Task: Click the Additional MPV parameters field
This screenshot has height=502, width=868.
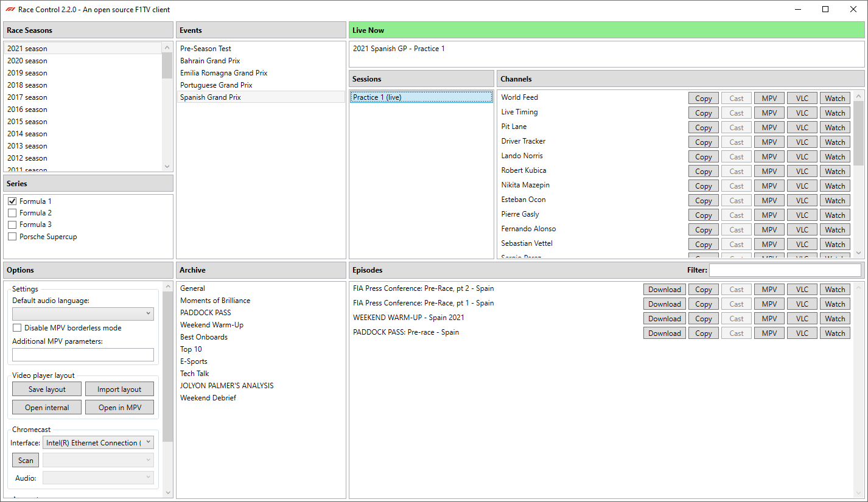Action: tap(83, 355)
